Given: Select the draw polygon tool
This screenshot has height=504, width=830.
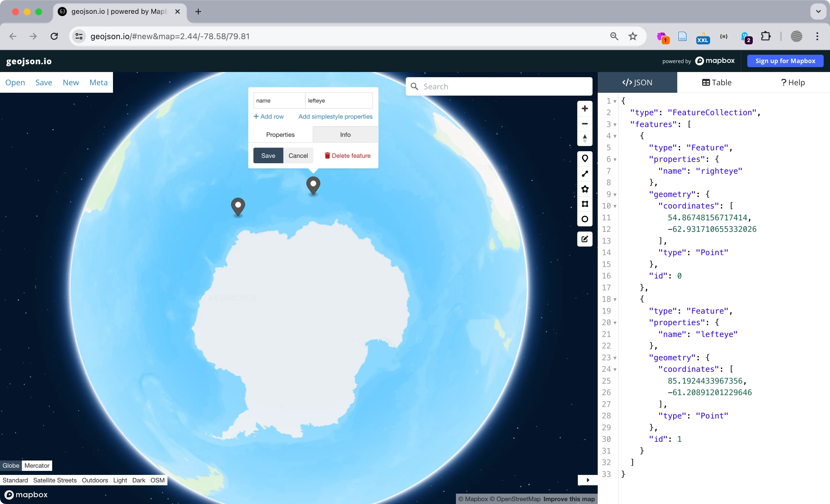Looking at the screenshot, I should 585,189.
